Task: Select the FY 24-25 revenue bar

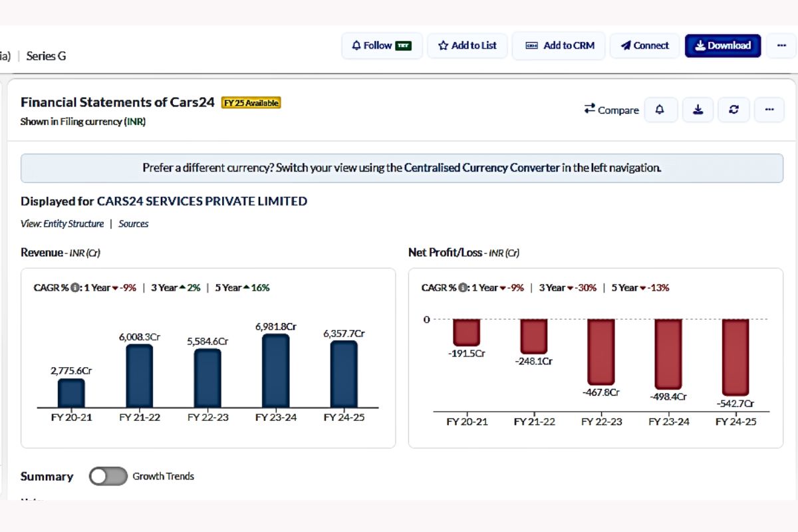Action: pos(344,374)
